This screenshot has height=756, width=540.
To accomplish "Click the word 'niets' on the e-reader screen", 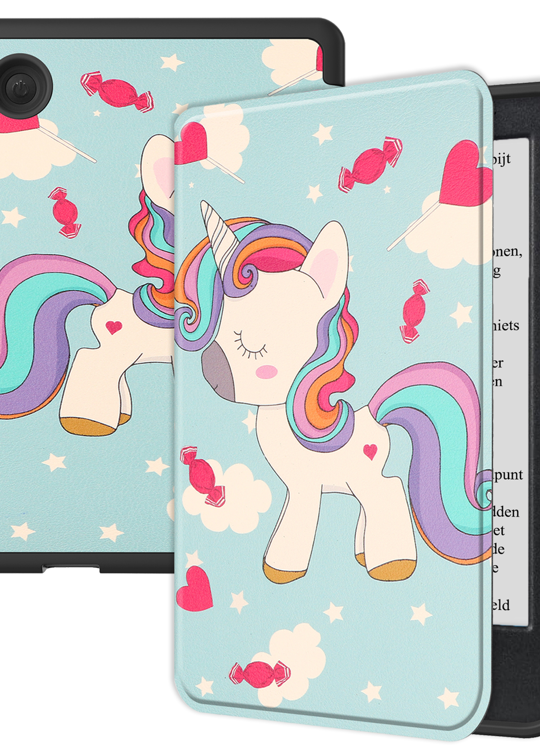I will pyautogui.click(x=506, y=326).
